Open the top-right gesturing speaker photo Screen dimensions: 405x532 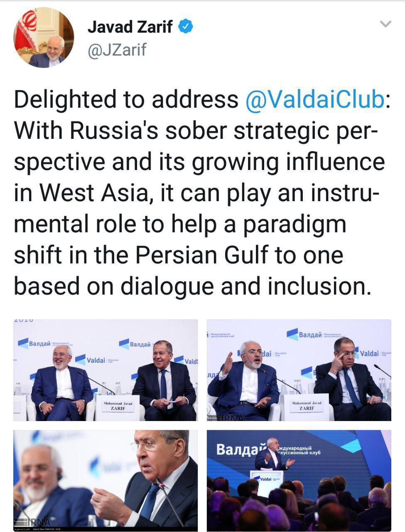tap(299, 370)
